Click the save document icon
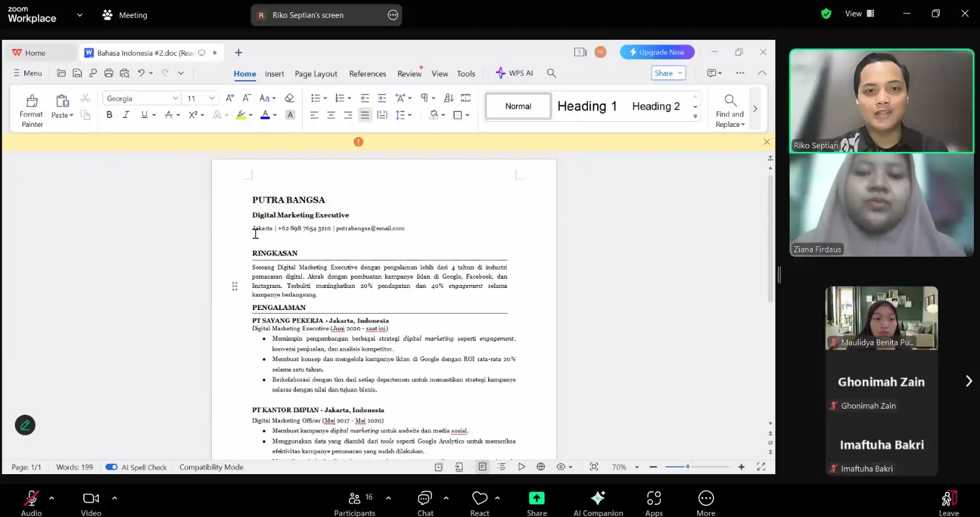The image size is (980, 517). 77,73
